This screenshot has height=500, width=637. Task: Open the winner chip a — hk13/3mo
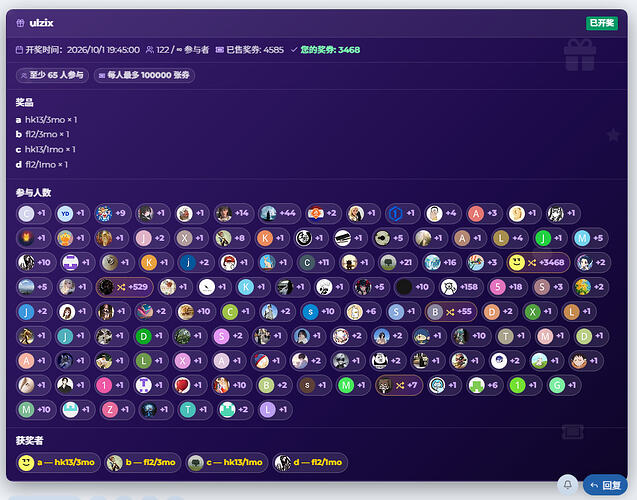tap(58, 463)
